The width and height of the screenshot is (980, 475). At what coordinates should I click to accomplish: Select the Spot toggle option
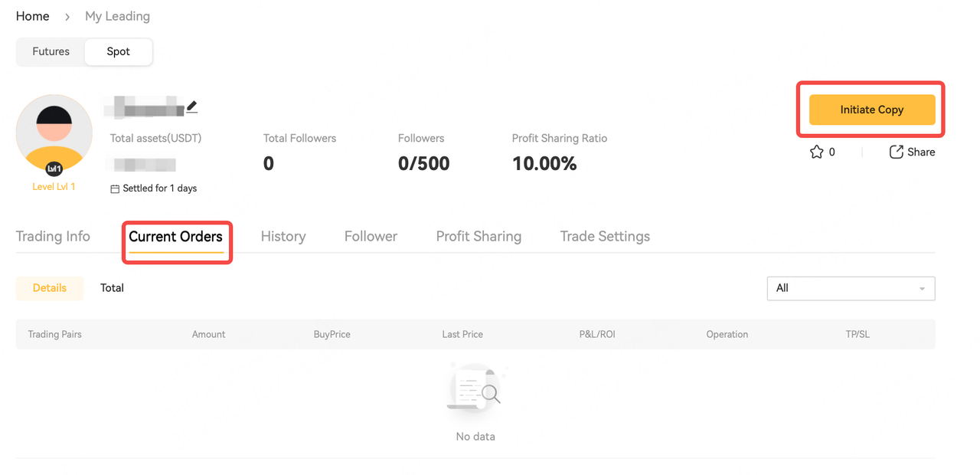coord(119,51)
